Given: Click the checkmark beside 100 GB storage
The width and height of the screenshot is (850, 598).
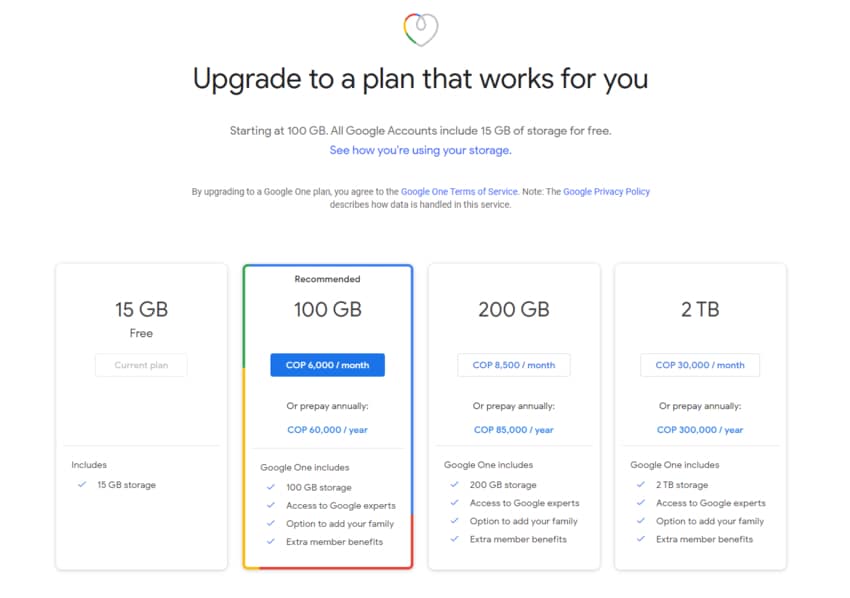Looking at the screenshot, I should pyautogui.click(x=268, y=486).
